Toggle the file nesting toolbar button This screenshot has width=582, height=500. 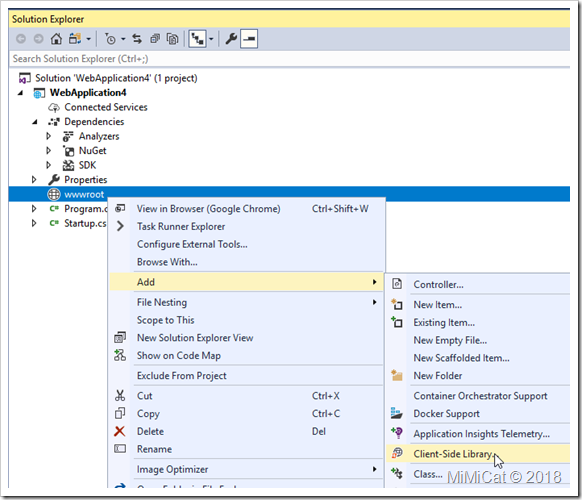click(197, 39)
